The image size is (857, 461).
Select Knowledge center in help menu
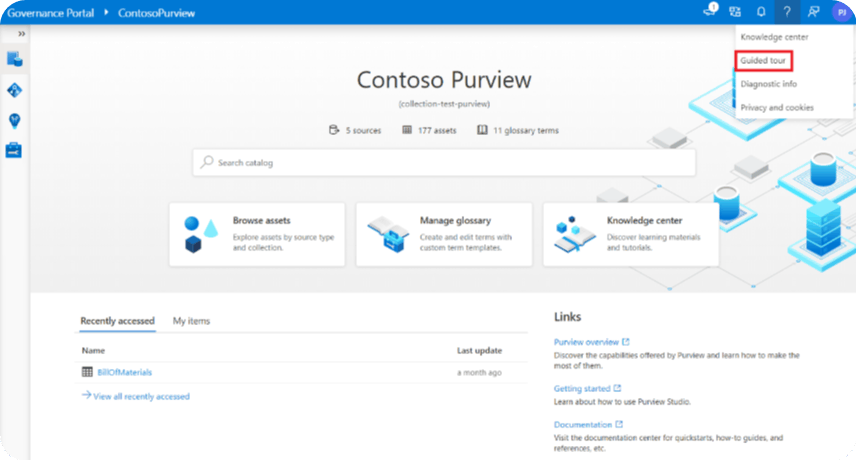pos(774,37)
